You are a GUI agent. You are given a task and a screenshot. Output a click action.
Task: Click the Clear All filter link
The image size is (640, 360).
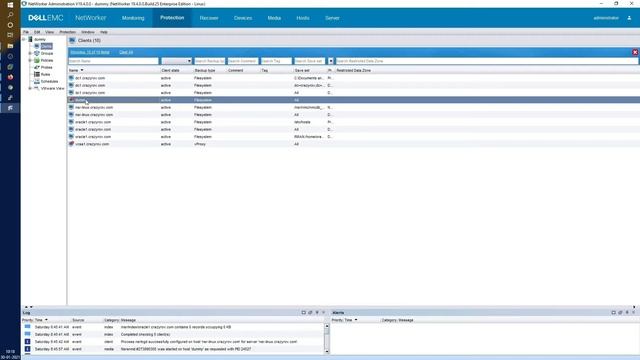tap(126, 52)
